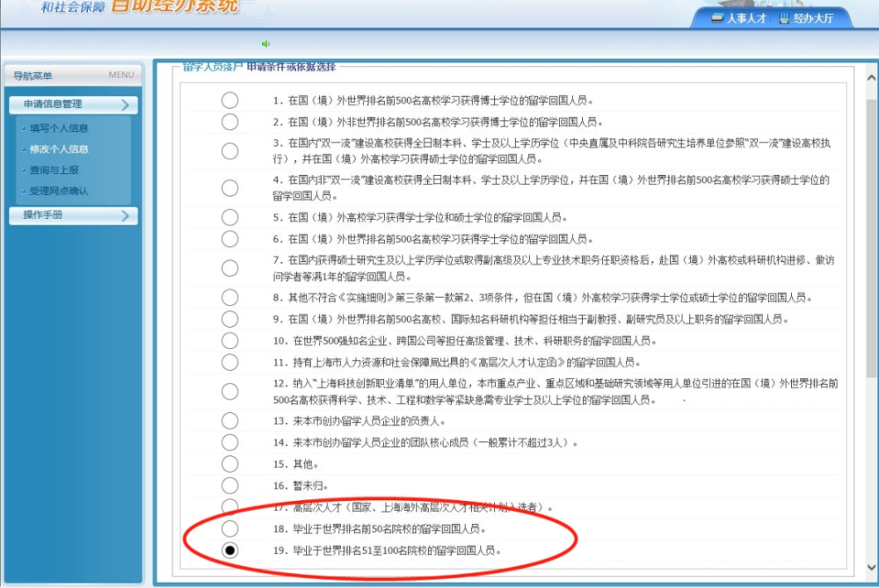Open 受理网点确认 link

coord(59,191)
